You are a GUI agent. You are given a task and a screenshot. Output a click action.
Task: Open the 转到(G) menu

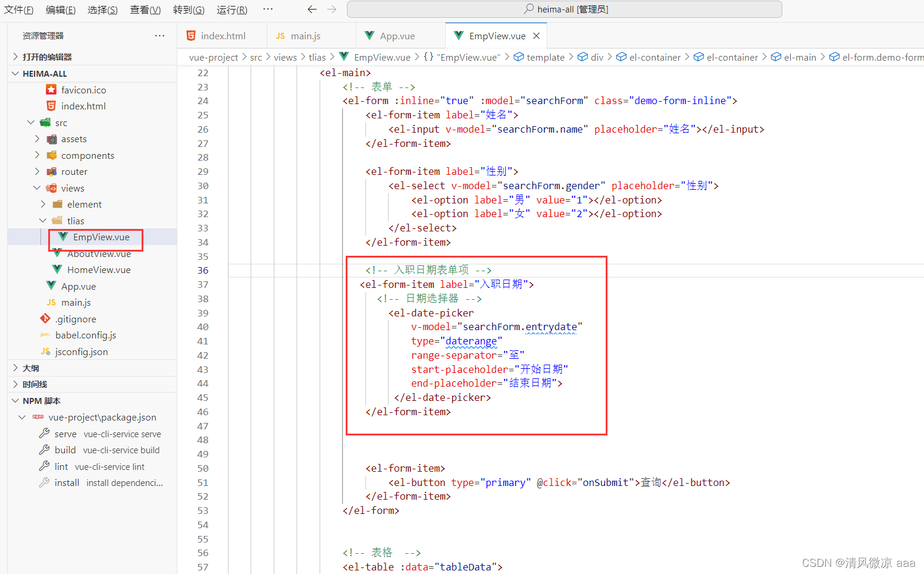pos(189,10)
